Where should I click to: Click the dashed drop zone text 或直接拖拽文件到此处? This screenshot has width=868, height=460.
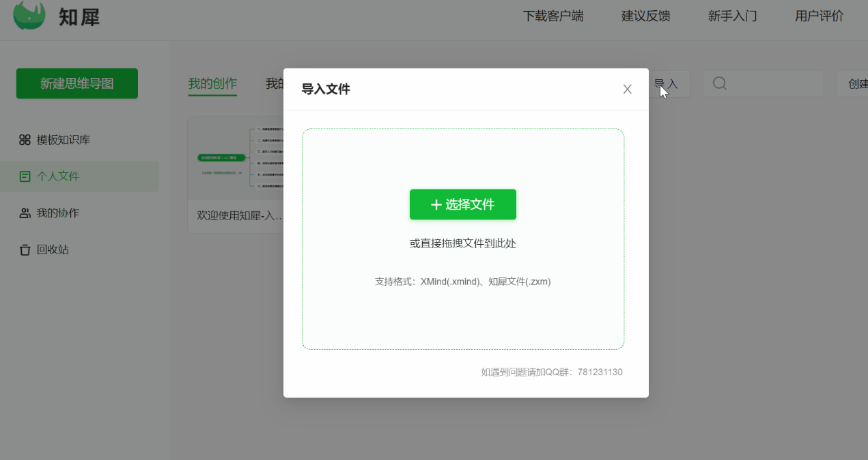(x=463, y=243)
